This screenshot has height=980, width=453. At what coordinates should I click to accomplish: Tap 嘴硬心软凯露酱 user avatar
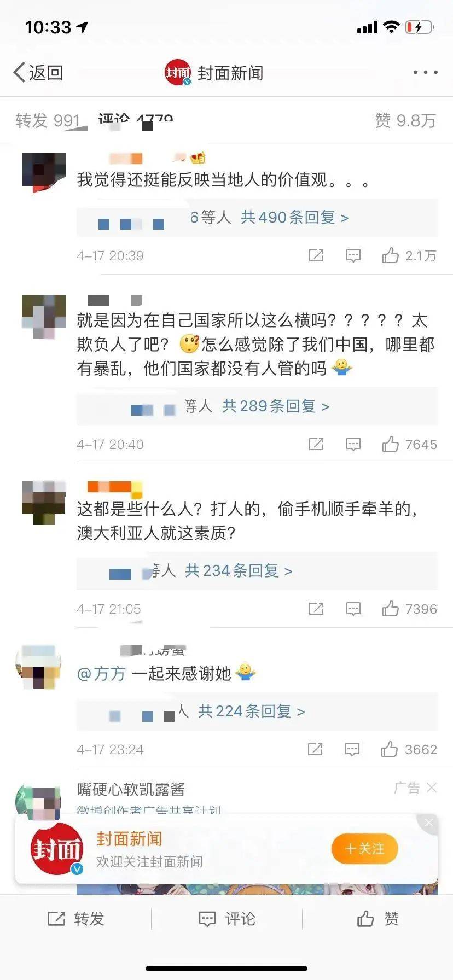pos(38,802)
